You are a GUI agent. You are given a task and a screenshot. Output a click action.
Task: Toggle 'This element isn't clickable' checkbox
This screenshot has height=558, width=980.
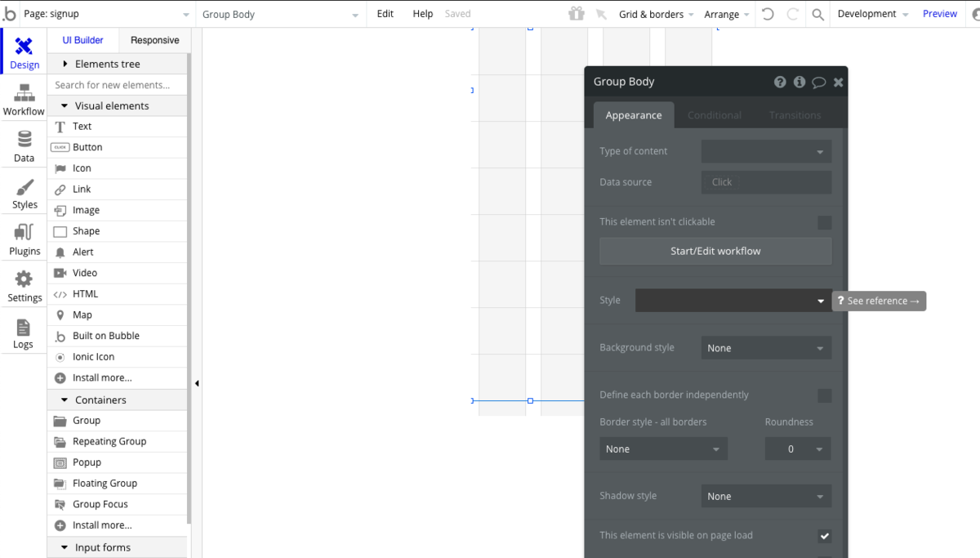[x=825, y=222]
